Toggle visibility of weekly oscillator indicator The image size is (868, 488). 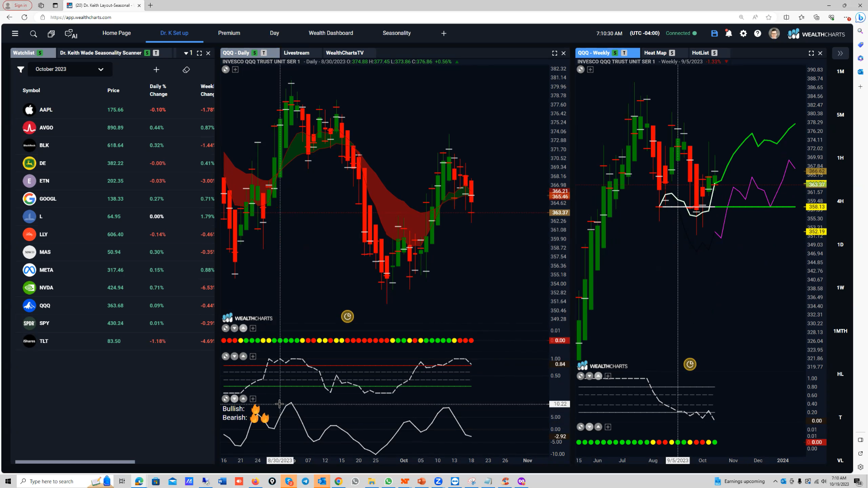581,376
